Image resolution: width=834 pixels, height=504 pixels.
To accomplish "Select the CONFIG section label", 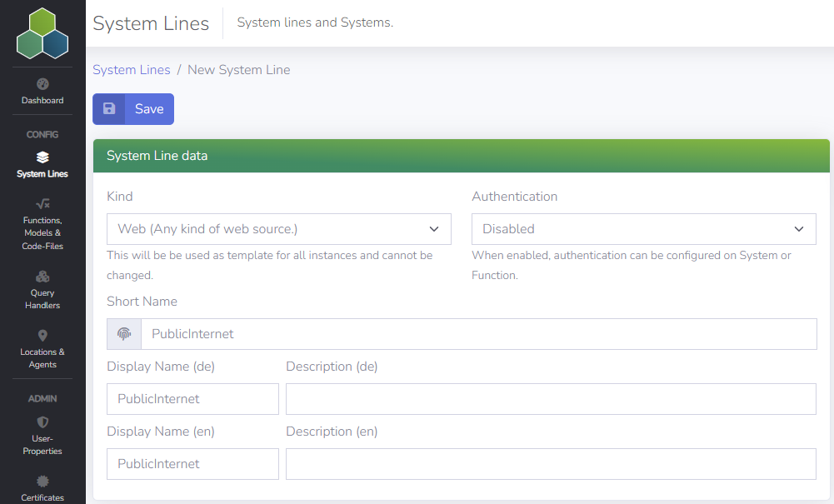I will pos(42,134).
